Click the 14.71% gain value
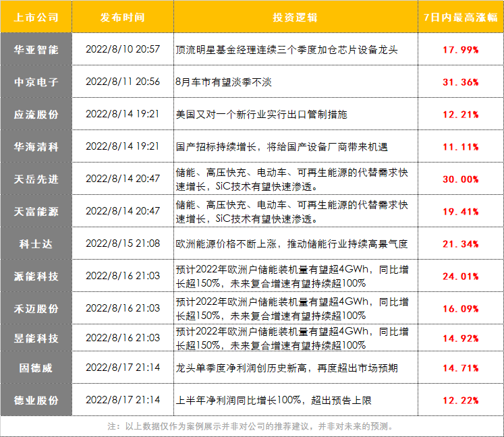504x437 pixels. click(461, 368)
